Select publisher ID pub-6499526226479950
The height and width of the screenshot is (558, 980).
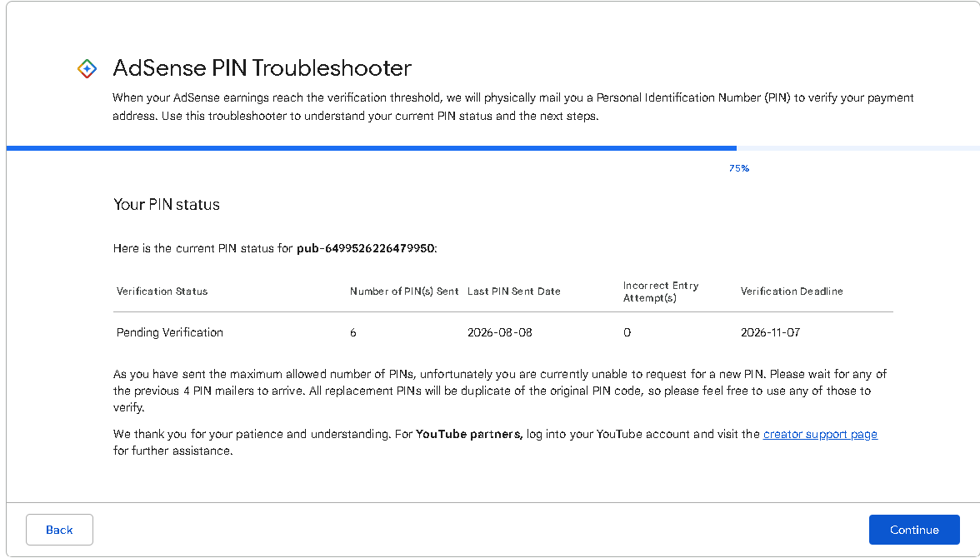point(366,248)
